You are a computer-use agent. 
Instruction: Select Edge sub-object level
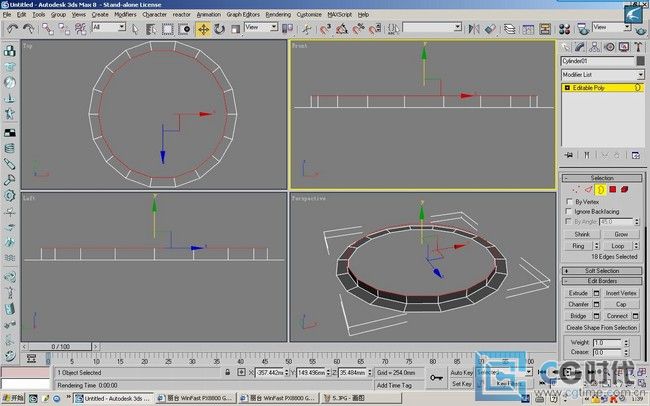pos(588,190)
